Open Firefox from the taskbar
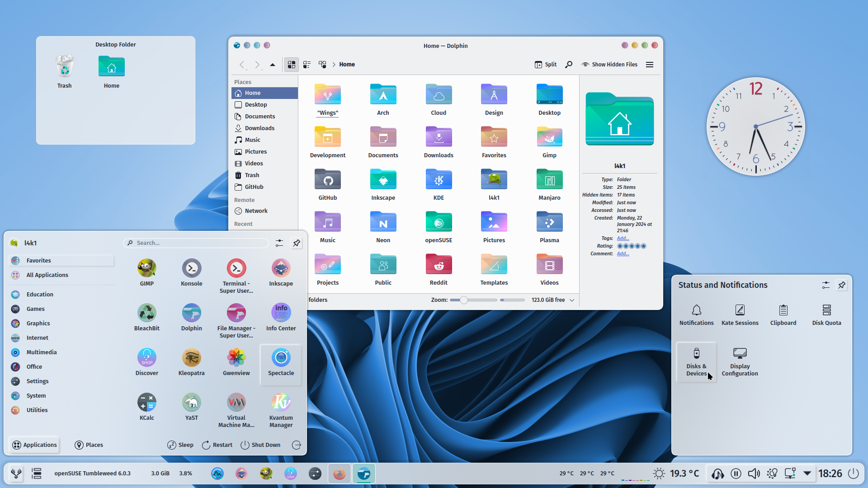Screen dimensions: 868x488 [339, 474]
